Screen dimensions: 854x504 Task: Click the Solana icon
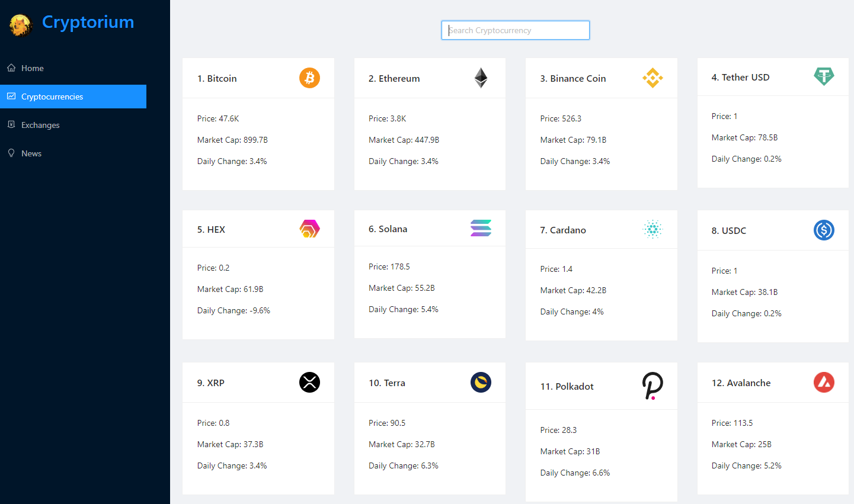[x=481, y=228]
